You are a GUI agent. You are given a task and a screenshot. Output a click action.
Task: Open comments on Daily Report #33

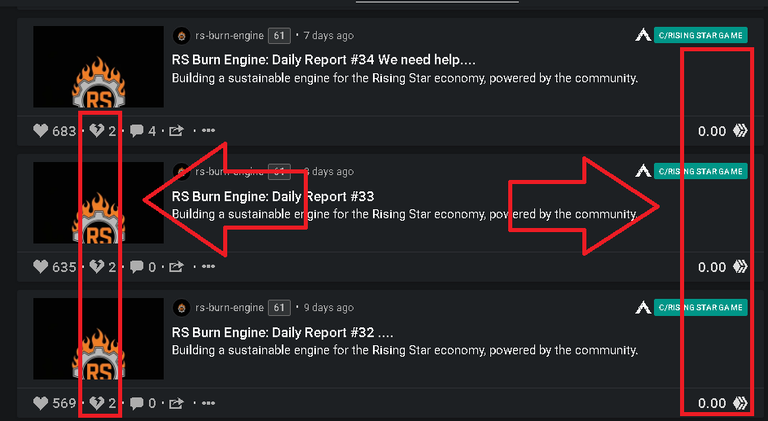pos(137,267)
